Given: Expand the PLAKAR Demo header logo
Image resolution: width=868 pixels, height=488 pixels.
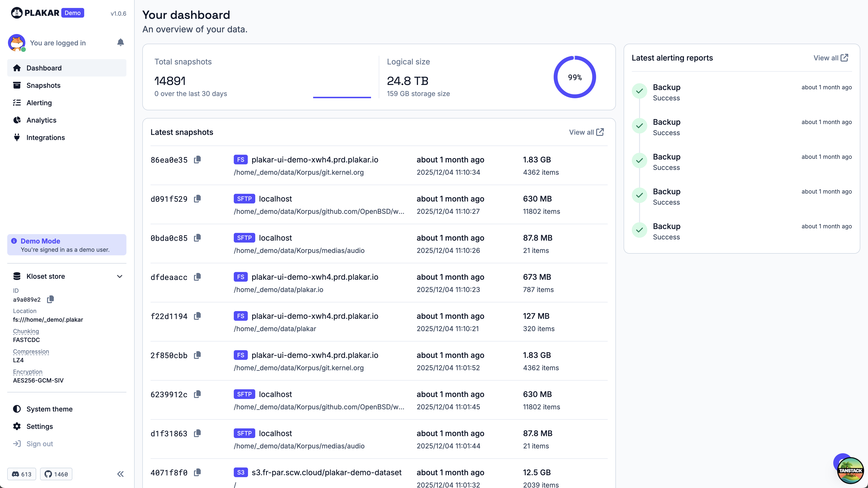Looking at the screenshot, I should (x=47, y=13).
